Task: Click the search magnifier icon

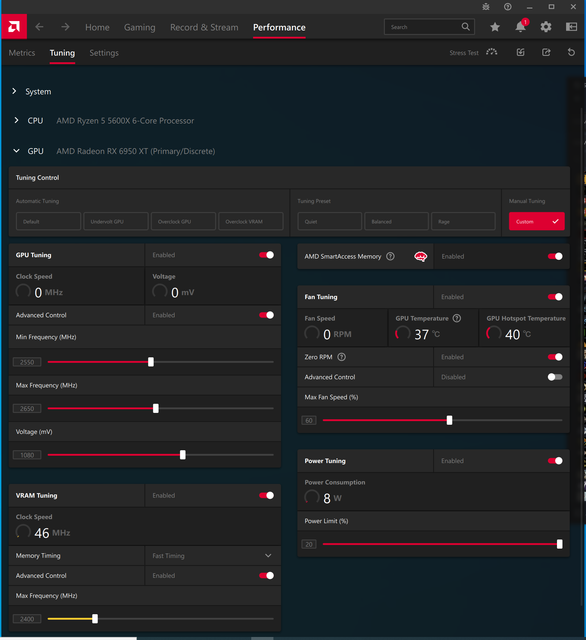Action: pyautogui.click(x=465, y=27)
